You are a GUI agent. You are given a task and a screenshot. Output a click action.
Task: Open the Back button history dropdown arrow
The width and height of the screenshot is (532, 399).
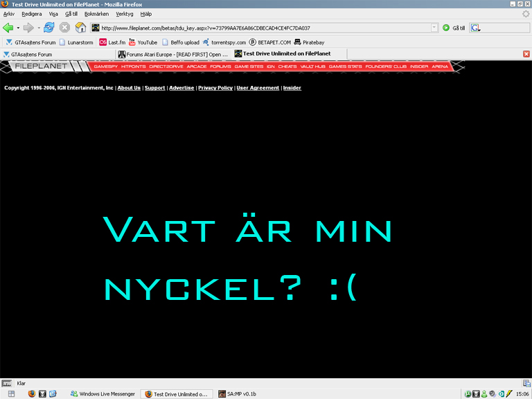[x=18, y=28]
